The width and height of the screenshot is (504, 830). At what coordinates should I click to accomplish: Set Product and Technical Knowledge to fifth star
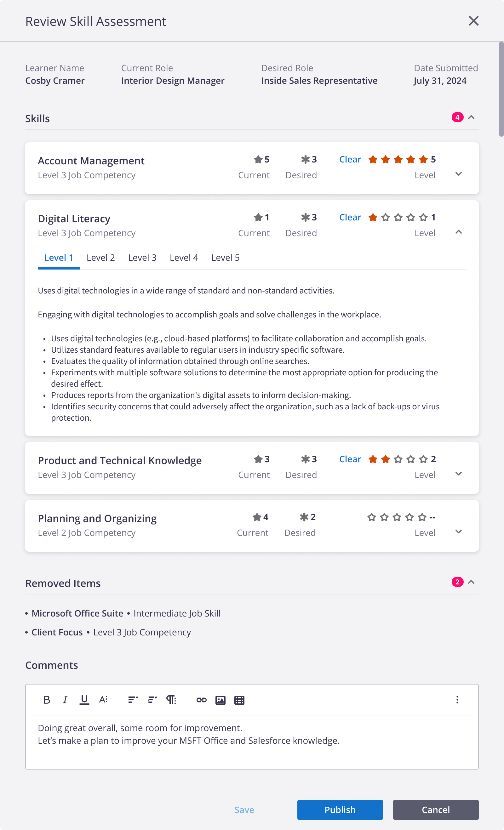pos(423,459)
